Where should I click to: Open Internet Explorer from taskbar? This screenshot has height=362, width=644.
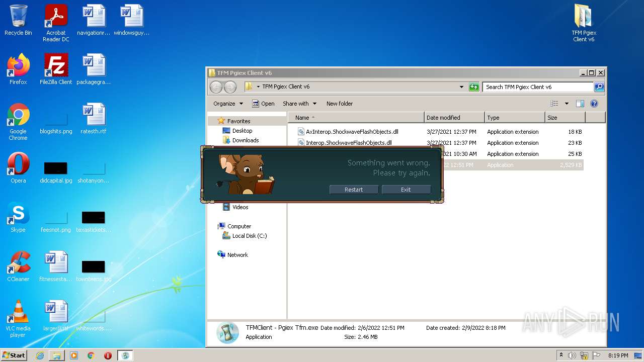coord(40,355)
